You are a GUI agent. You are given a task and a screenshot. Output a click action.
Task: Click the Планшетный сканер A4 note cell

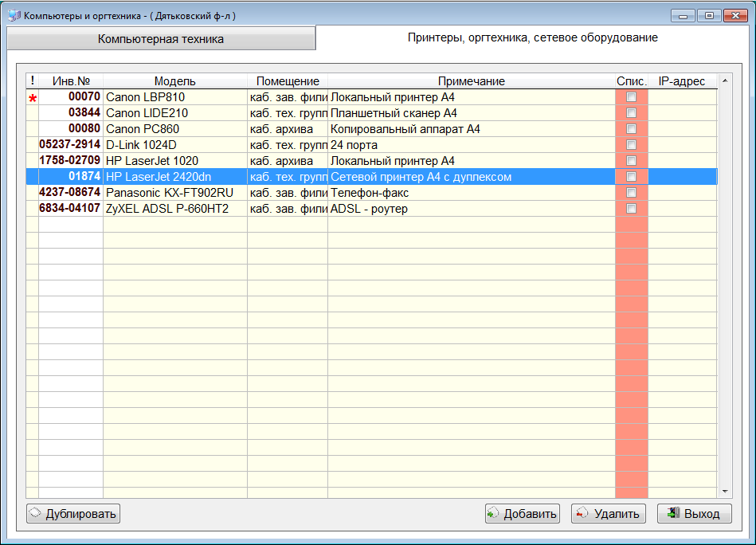click(x=472, y=113)
